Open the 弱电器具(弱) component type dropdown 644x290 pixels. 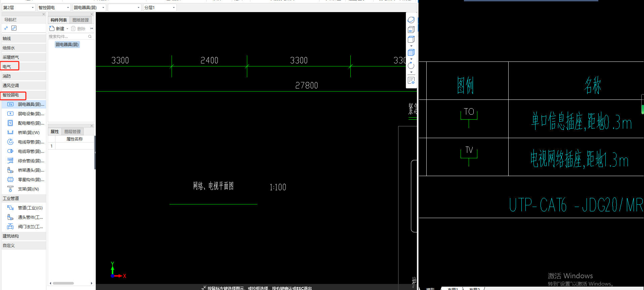tap(89, 7)
